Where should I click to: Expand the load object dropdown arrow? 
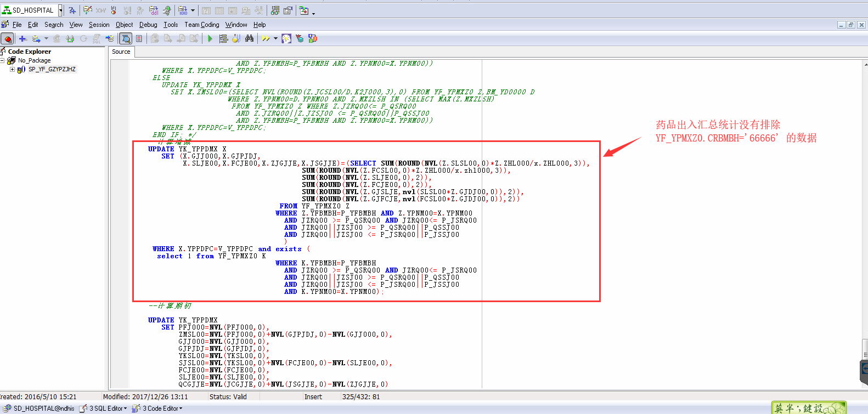tap(46, 38)
